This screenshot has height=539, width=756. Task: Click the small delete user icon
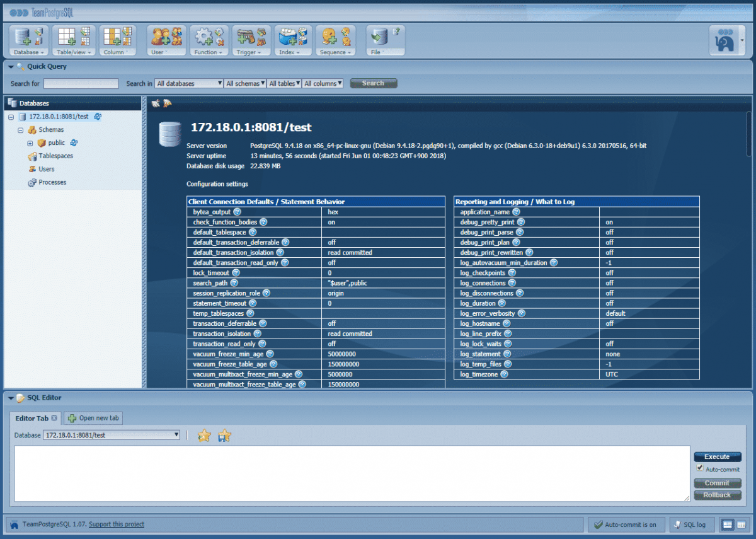pos(178,41)
